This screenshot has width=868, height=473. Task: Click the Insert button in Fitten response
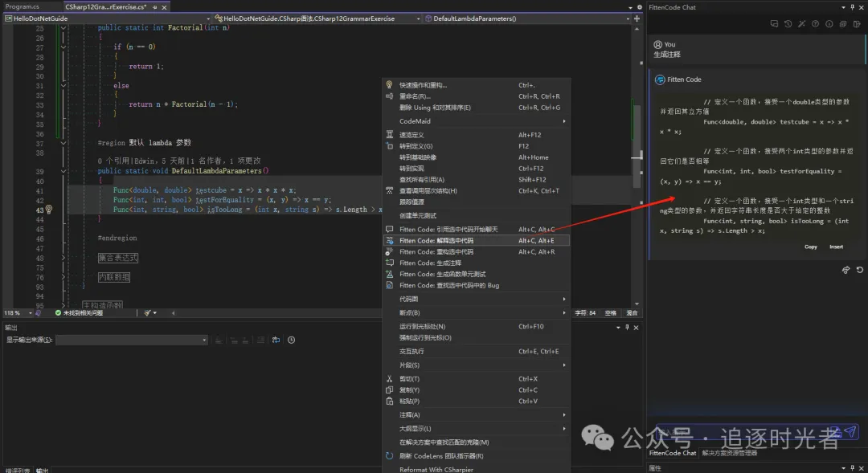pyautogui.click(x=836, y=247)
